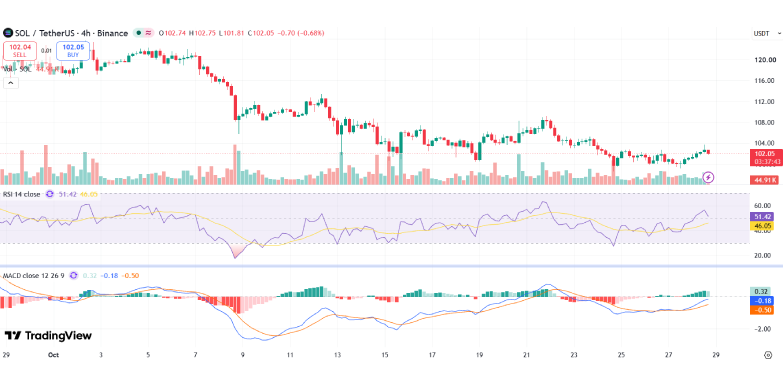This screenshot has height=388, width=783.
Task: Select the RSI 14 close indicator label
Action: [22, 194]
